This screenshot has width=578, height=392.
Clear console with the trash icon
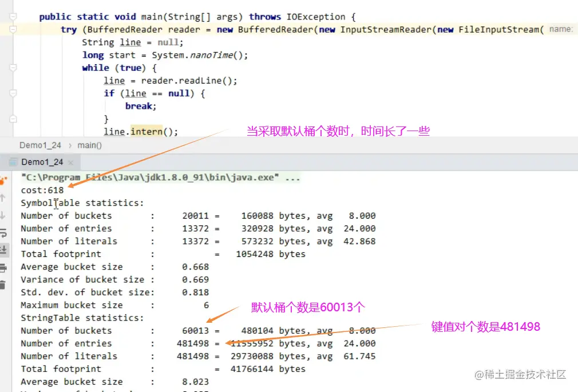3,284
